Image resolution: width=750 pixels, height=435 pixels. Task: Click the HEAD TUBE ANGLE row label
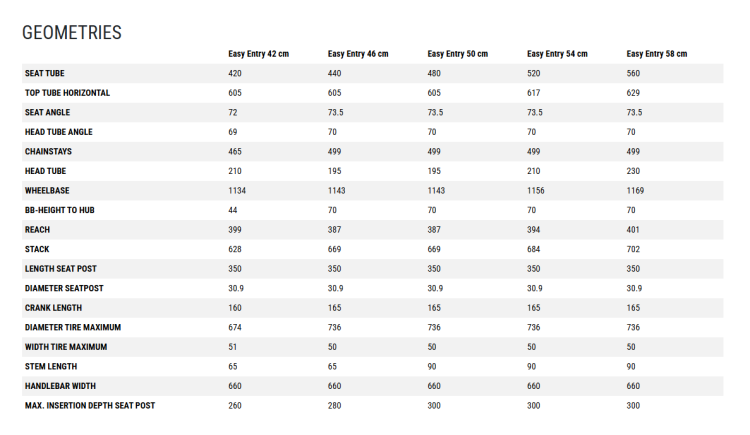pos(58,132)
